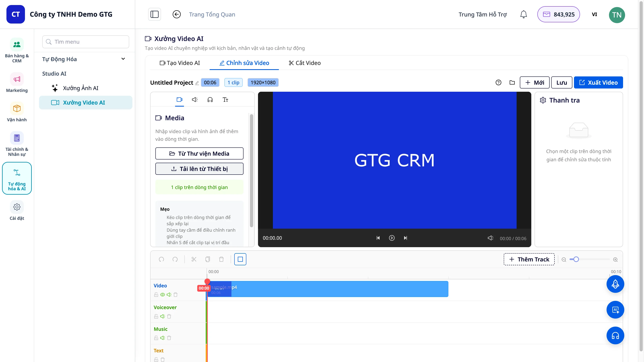This screenshot has width=644, height=362.
Task: Open Xưởng Ảnh AI menu item
Action: [x=86, y=88]
